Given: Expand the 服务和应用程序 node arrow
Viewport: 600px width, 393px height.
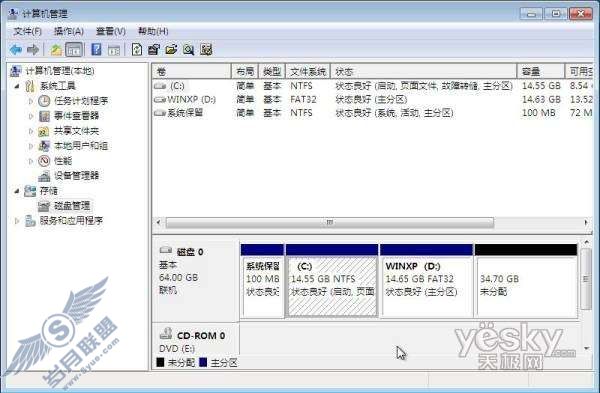Looking at the screenshot, I should point(16,221).
